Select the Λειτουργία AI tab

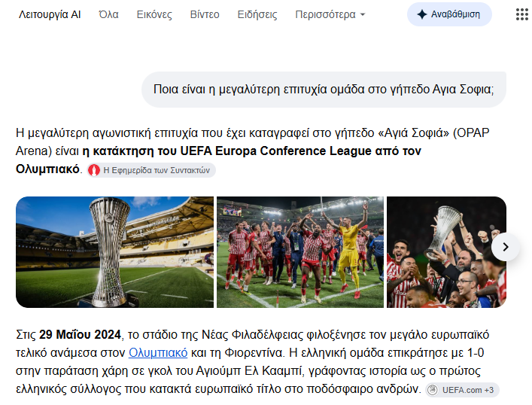tap(50, 14)
